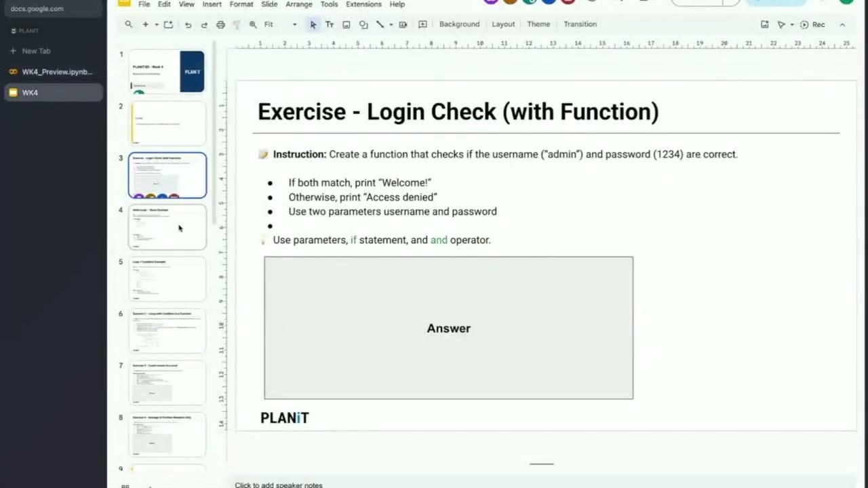This screenshot has width=868, height=488.
Task: Print the presentation
Action: [x=220, y=24]
